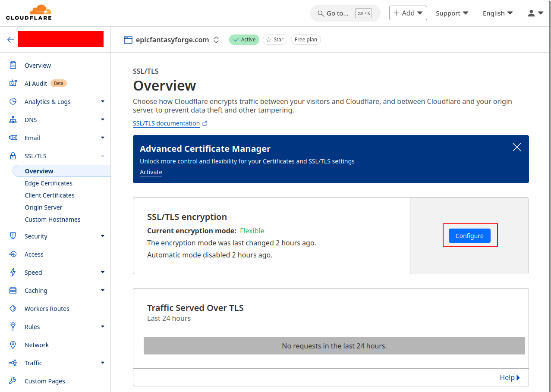
Task: Expand the Traffic menu arrow
Action: click(103, 363)
